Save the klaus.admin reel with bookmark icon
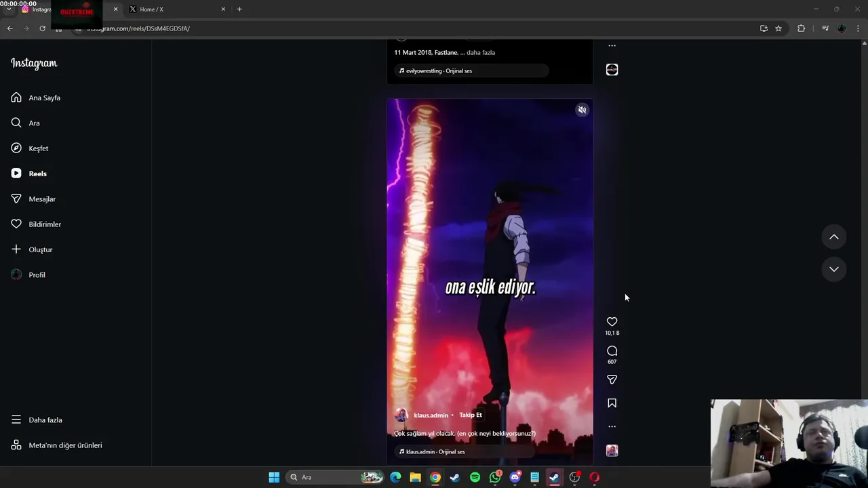 click(612, 403)
